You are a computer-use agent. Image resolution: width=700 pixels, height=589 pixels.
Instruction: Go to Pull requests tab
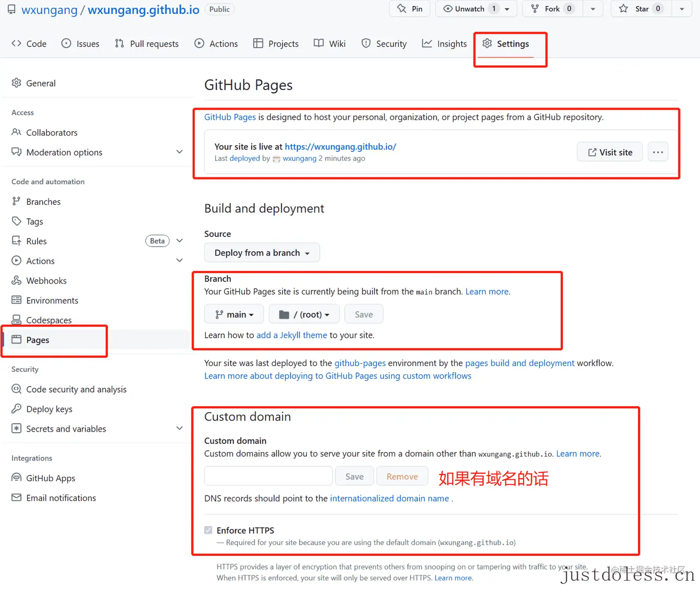[147, 43]
